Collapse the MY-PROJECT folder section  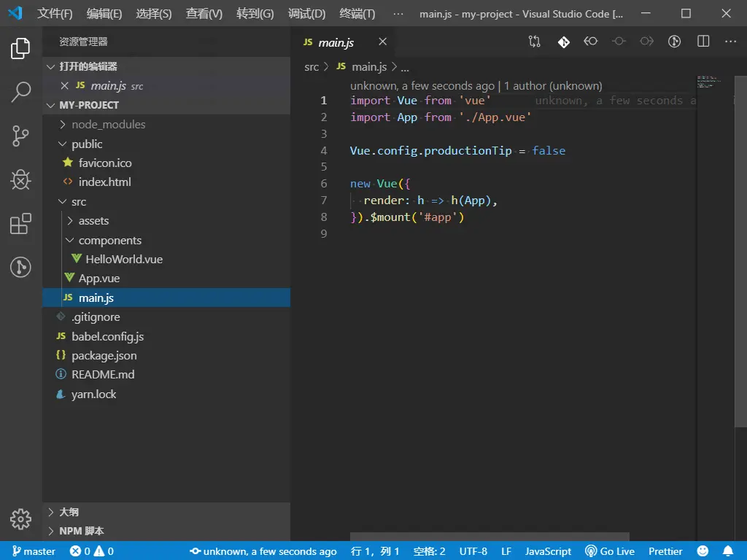tap(166, 105)
